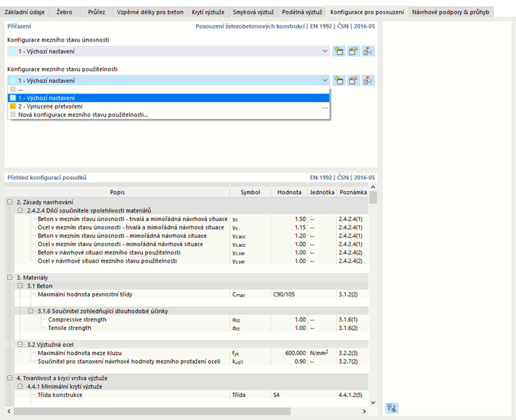This screenshot has height=420, width=516.
Task: Open the Průřez tab
Action: (96, 12)
